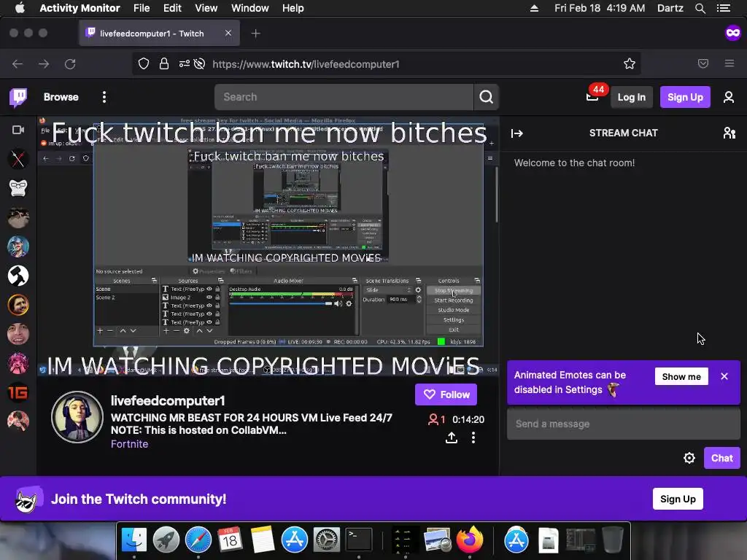Click Sign Up in the purple community banner
The image size is (747, 560).
coord(678,499)
